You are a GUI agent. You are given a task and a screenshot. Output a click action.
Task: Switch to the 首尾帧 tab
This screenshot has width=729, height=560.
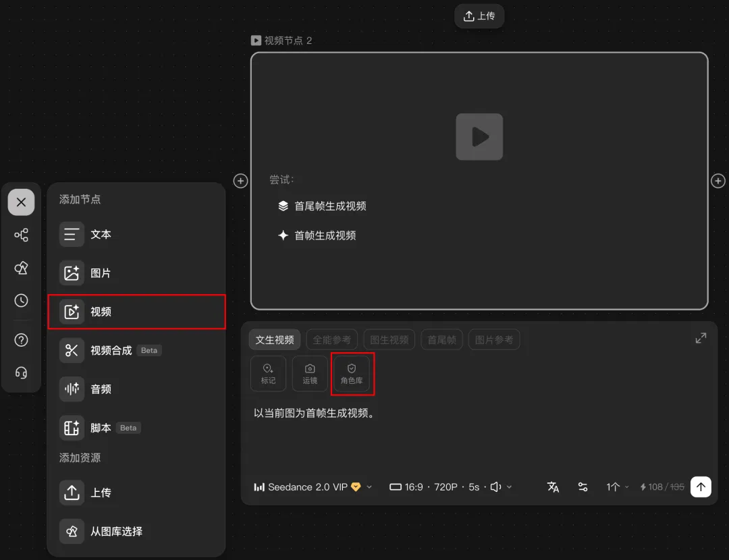441,339
